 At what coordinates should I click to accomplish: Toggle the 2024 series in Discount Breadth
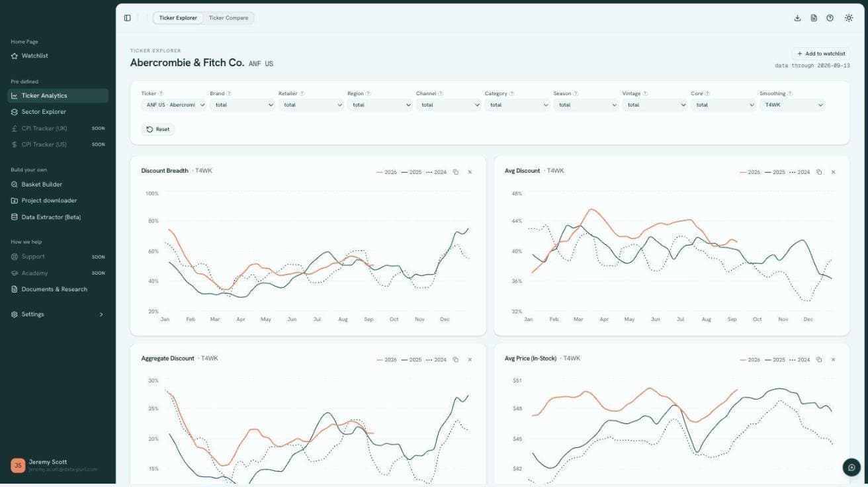click(x=436, y=172)
